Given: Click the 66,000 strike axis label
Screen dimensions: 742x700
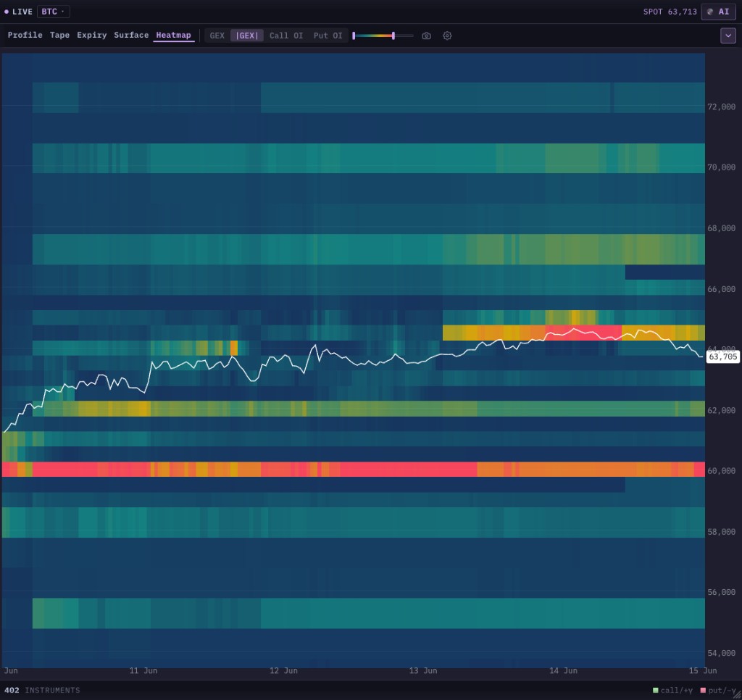Looking at the screenshot, I should point(721,289).
